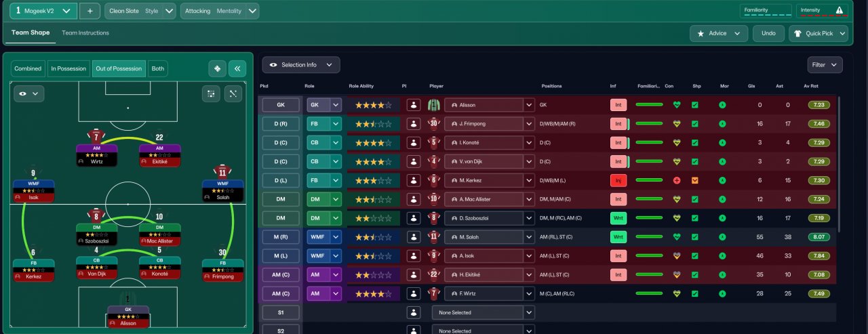Viewport: 868px width, 334px height.
Task: Select Wirtz number 7 shirt on pitch
Action: coord(96,136)
